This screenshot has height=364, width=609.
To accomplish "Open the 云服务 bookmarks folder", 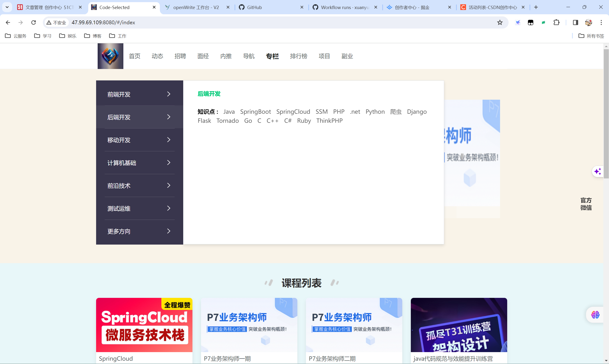I will point(15,36).
